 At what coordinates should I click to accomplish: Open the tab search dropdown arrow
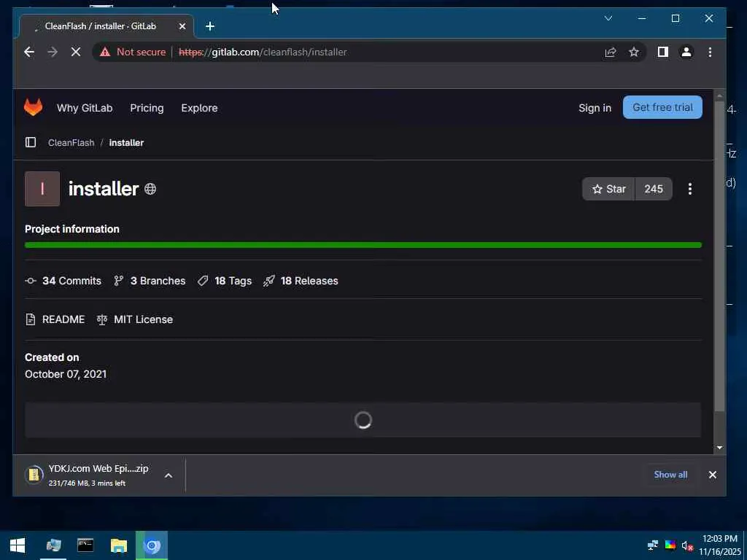[x=608, y=18]
